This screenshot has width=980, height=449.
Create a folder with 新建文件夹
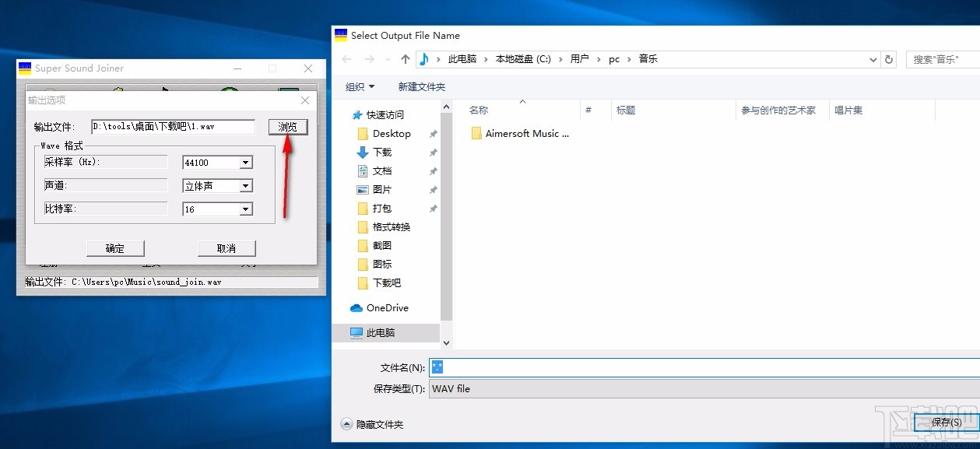[x=421, y=87]
